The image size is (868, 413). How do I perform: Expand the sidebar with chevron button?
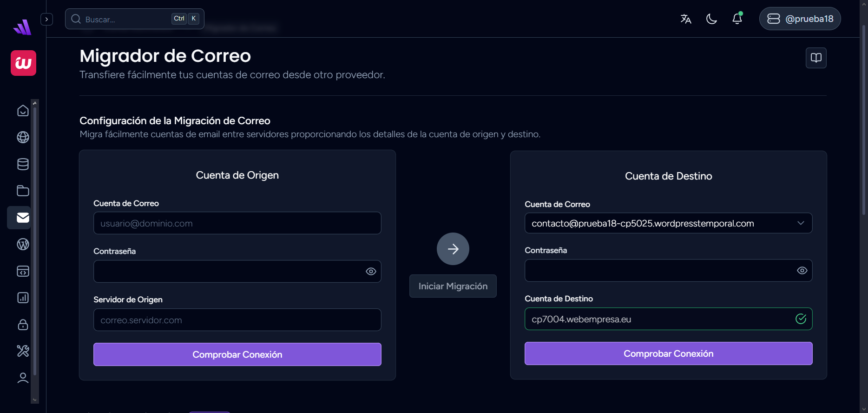[46, 19]
